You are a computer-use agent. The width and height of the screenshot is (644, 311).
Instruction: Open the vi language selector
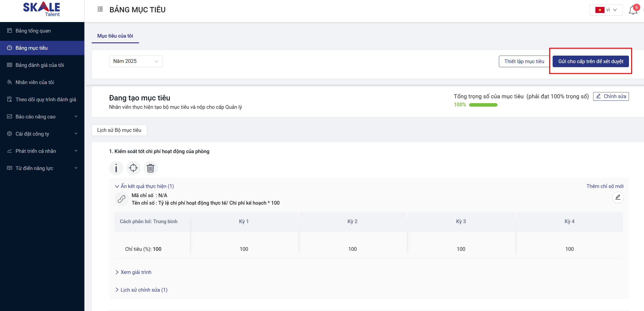(x=606, y=10)
